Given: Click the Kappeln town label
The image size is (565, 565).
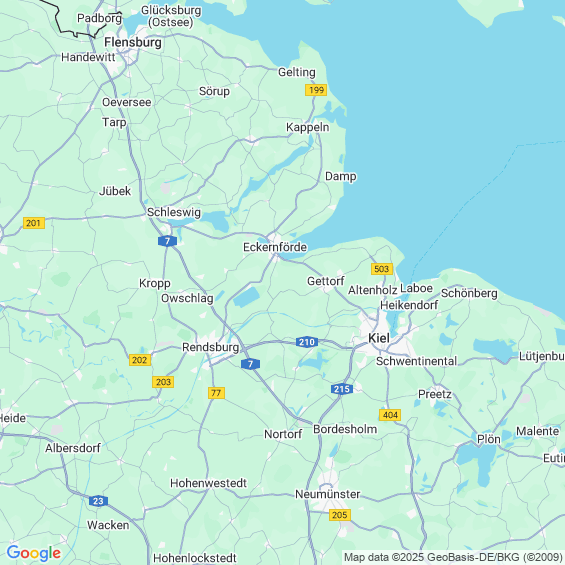Looking at the screenshot, I should click(307, 128).
